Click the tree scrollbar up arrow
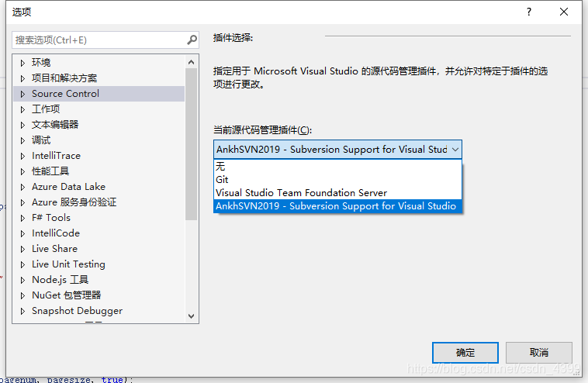 click(192, 62)
